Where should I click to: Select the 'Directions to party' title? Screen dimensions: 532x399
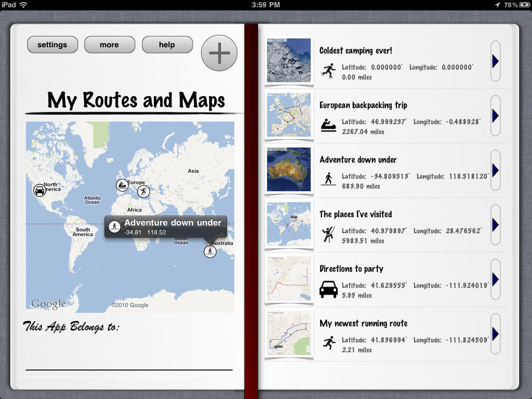point(351,269)
